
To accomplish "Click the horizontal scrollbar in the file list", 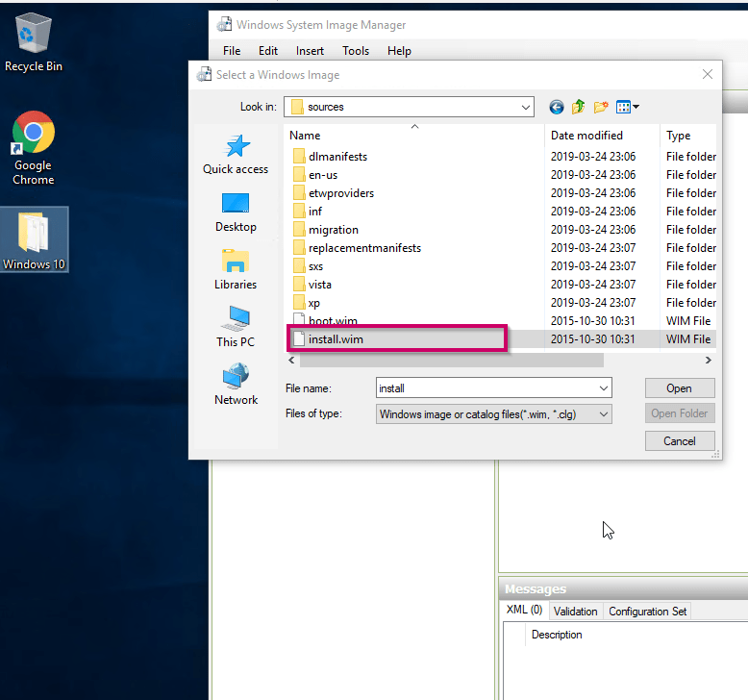I will [452, 361].
